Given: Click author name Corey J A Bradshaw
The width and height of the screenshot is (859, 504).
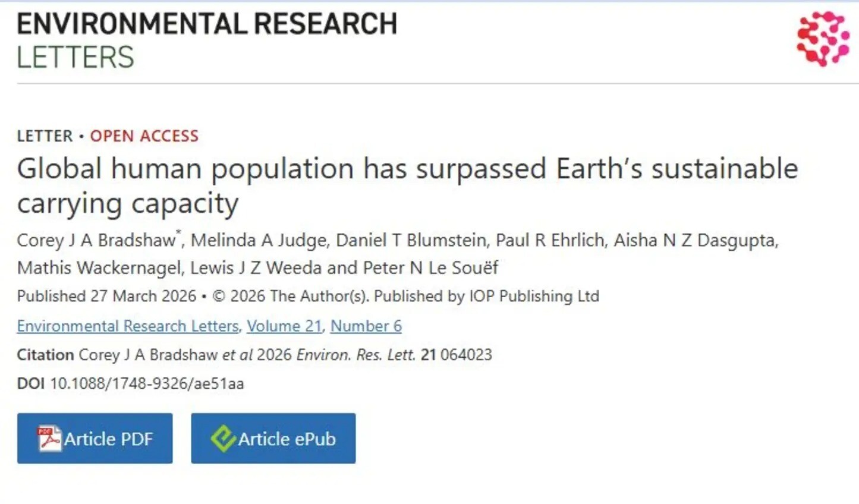Looking at the screenshot, I should coord(96,240).
